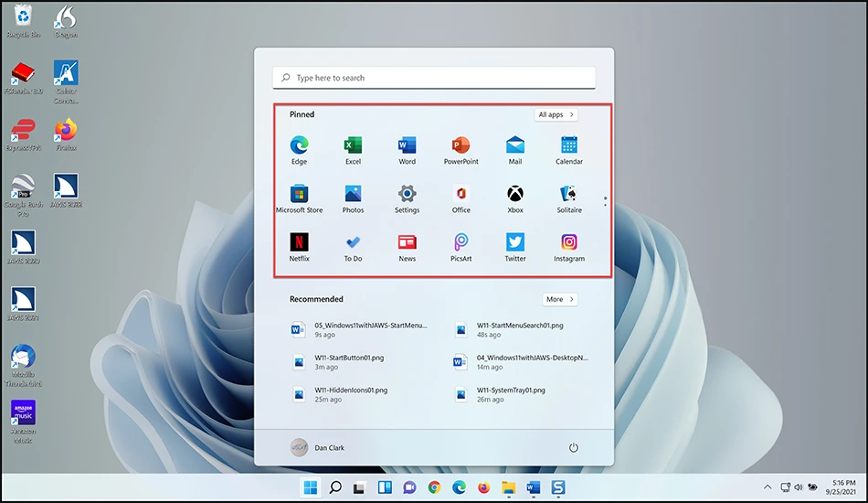Open the All apps list
This screenshot has height=503, width=868.
[556, 114]
